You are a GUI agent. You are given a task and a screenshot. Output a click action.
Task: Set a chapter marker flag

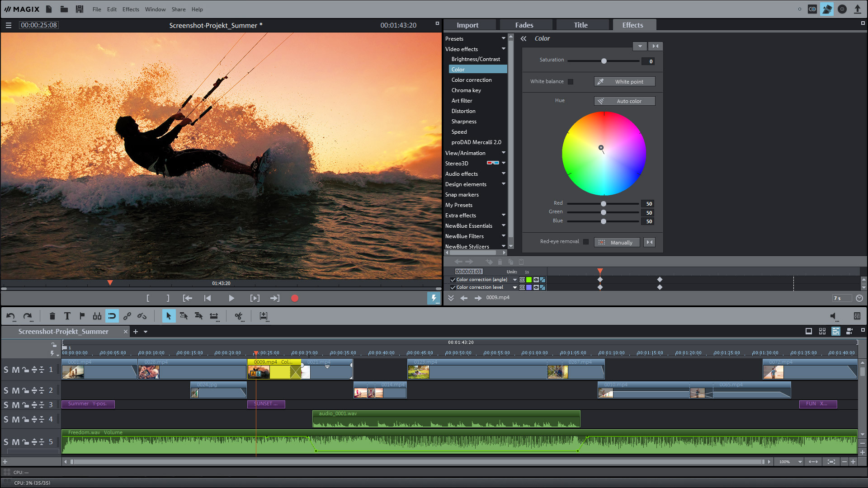click(x=82, y=316)
